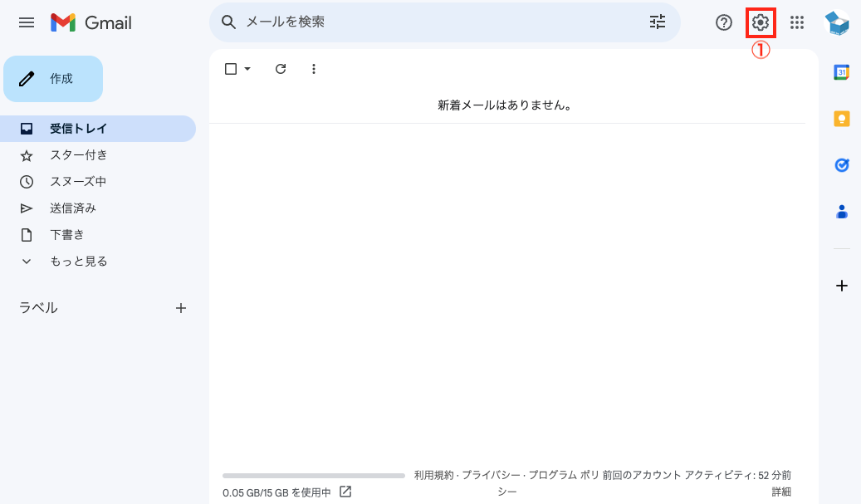Refresh the inbox

281,69
